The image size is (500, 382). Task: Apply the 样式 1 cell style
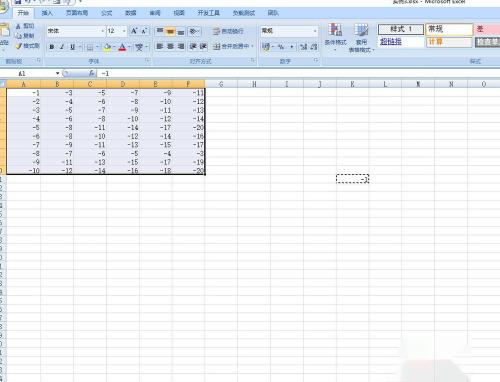coord(401,29)
